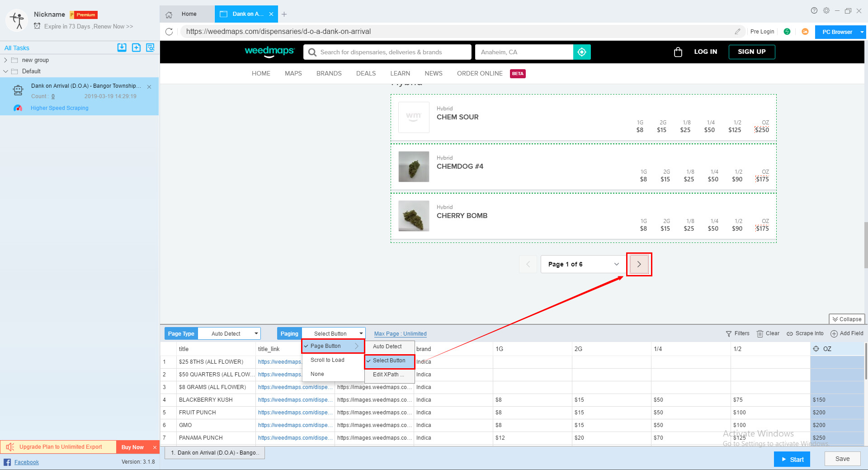Reload the page with the refresh icon

(x=169, y=32)
